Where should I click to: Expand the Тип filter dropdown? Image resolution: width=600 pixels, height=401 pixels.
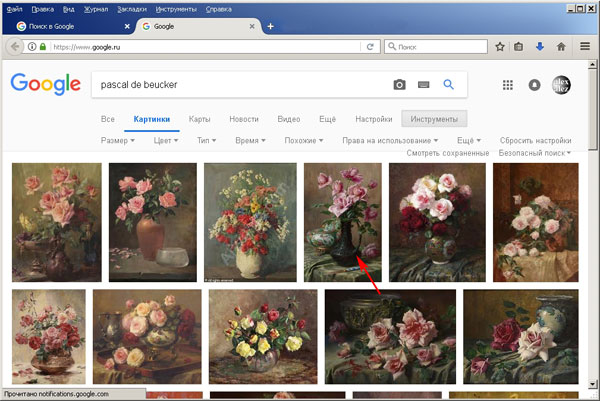207,140
